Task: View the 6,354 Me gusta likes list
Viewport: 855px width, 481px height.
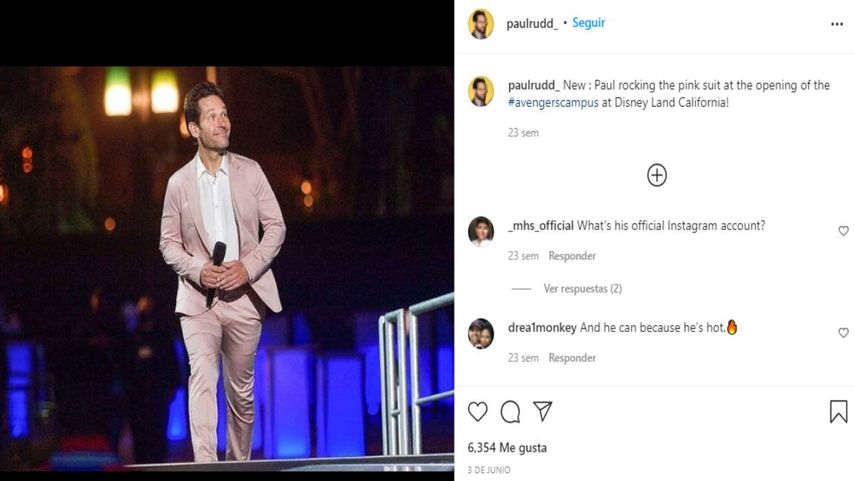Action: click(x=507, y=448)
